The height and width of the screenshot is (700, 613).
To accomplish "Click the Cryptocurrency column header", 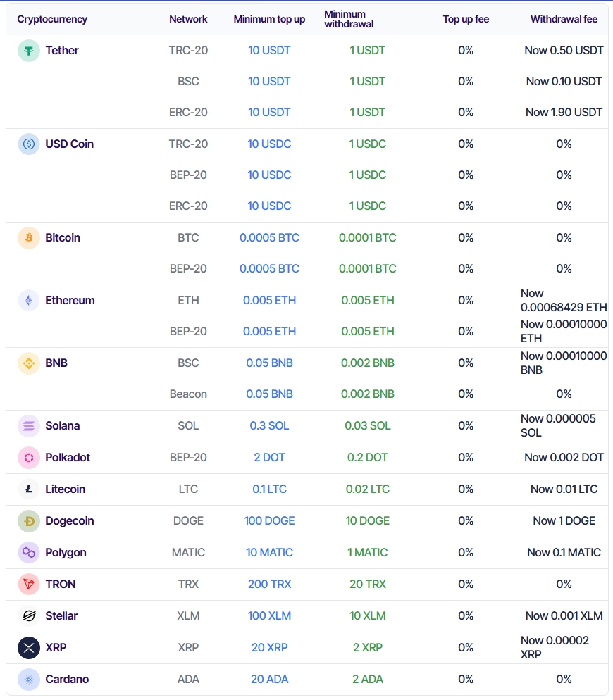I will tap(52, 19).
